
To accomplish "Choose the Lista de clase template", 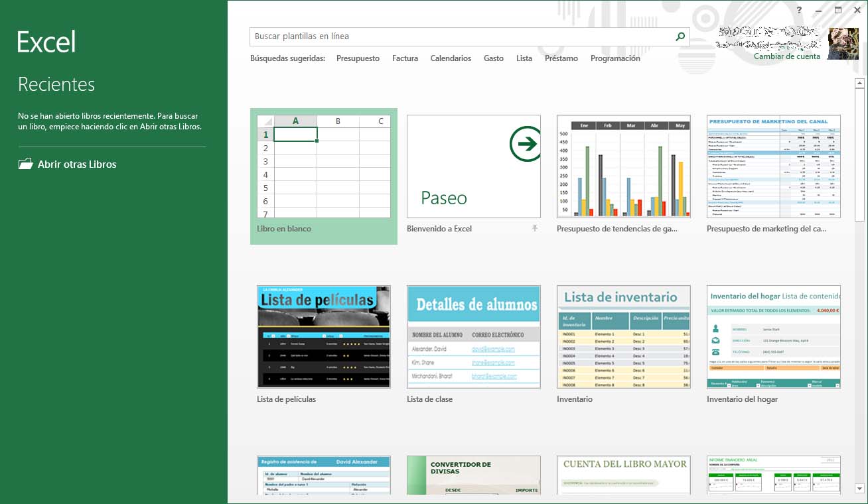I will click(474, 337).
